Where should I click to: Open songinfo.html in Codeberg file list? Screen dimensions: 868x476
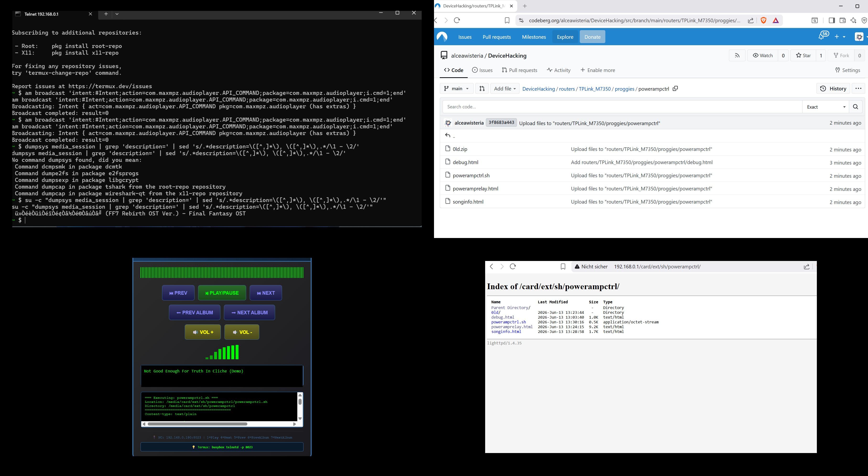[x=468, y=202]
